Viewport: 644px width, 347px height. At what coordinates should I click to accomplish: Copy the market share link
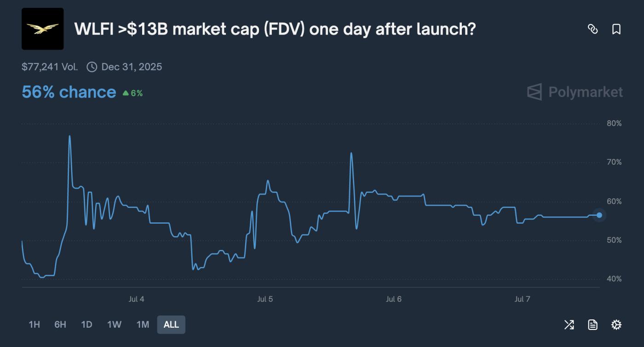click(x=593, y=29)
